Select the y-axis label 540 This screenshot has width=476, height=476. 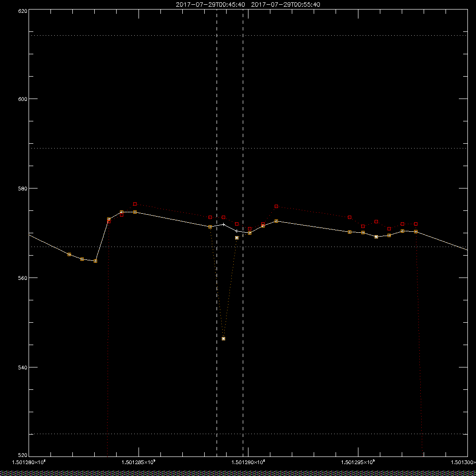tap(23, 367)
